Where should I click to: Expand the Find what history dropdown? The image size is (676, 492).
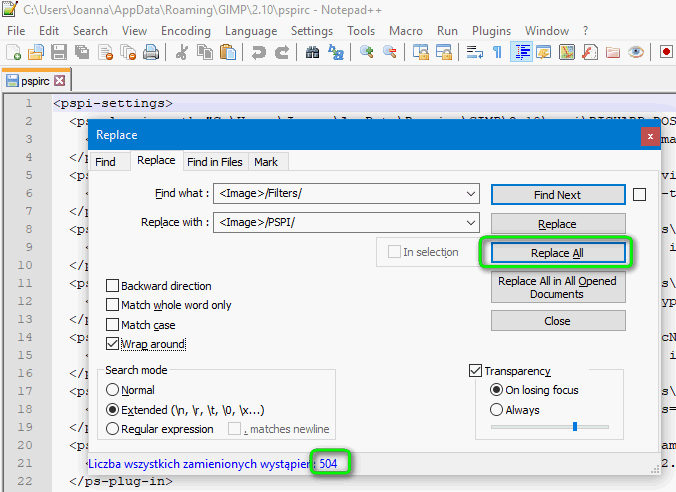point(471,194)
